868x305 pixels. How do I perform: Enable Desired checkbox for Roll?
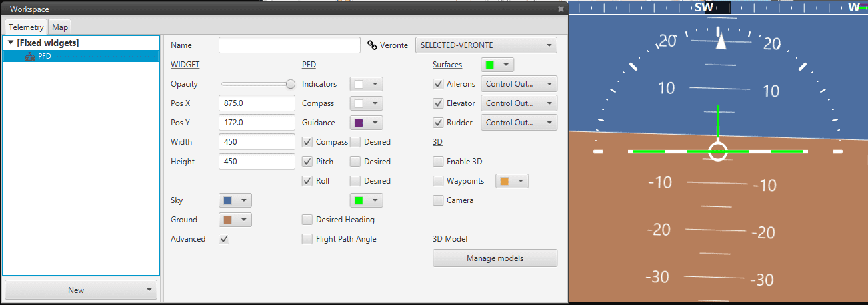point(355,181)
